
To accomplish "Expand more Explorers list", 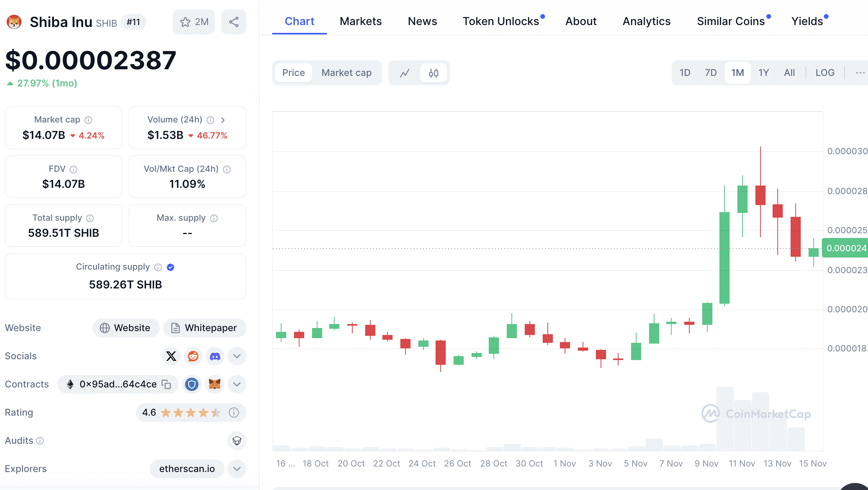I will coord(237,469).
